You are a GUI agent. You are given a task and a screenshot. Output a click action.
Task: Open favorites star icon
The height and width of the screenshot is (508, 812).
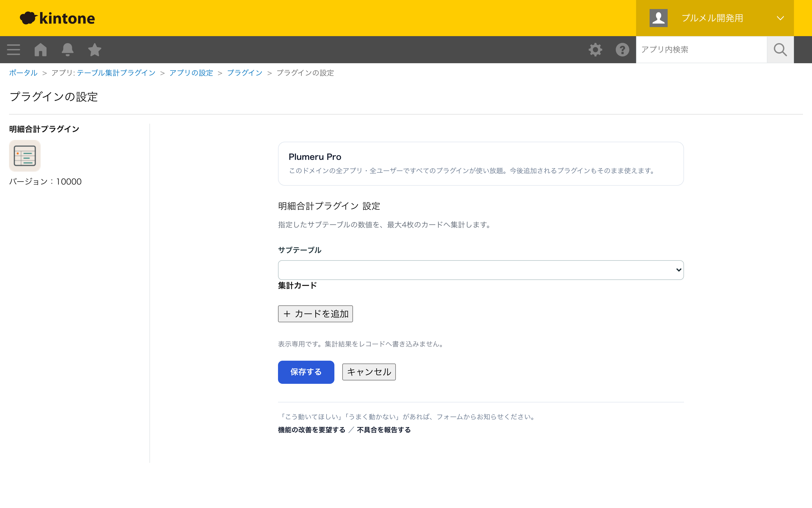click(x=95, y=50)
